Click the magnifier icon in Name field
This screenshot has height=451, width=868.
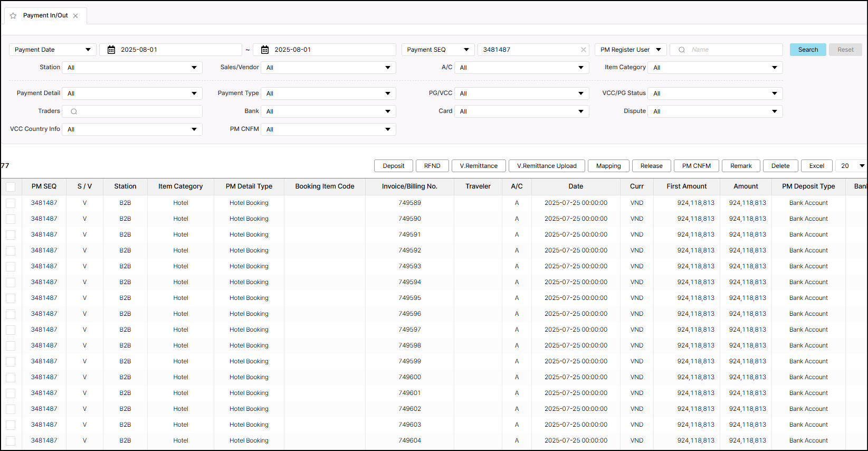[682, 50]
